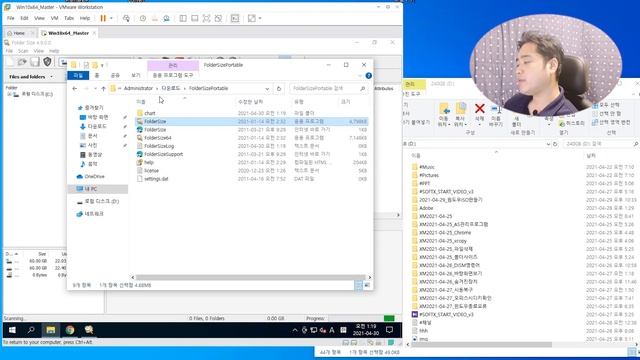Click Folder Size shield icon in toolbar

point(47,62)
